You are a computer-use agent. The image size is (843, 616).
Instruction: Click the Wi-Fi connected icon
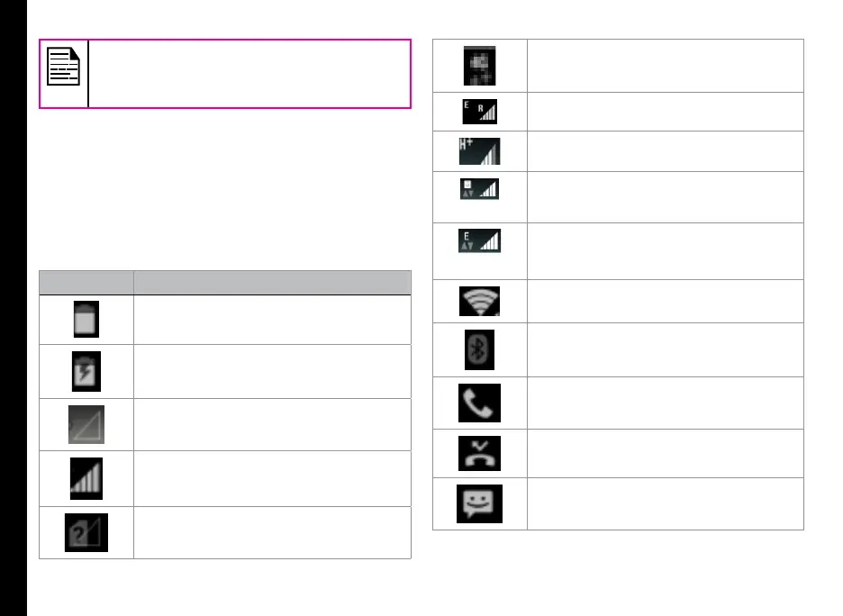coord(479,301)
